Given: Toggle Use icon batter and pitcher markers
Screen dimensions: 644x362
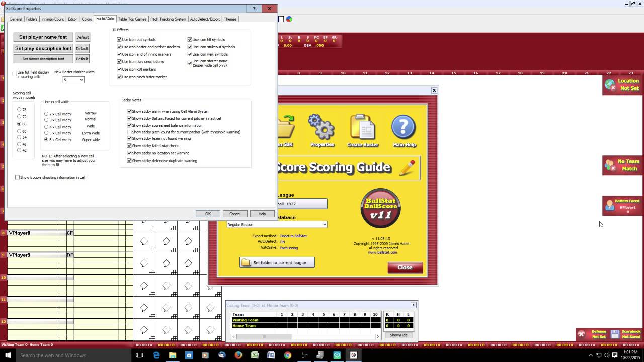Looking at the screenshot, I should tap(148, 47).
